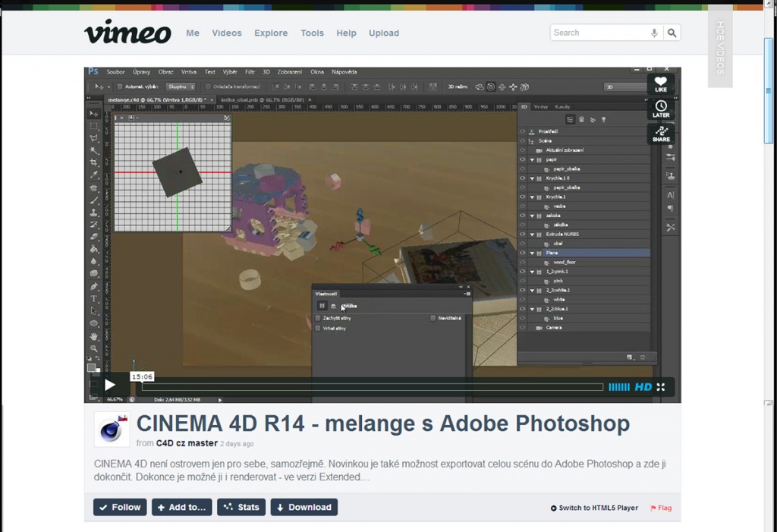Click the Add to... button
Viewport: 777px width, 532px height.
[182, 507]
